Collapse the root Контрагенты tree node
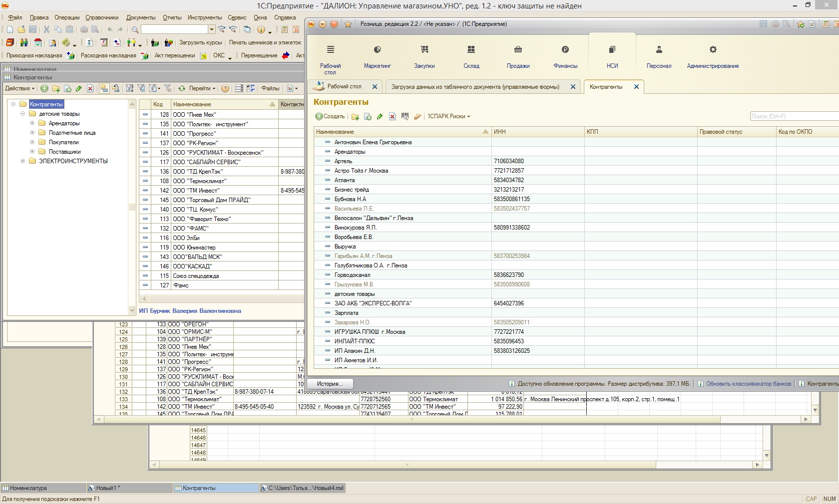The width and height of the screenshot is (839, 504). (x=13, y=104)
